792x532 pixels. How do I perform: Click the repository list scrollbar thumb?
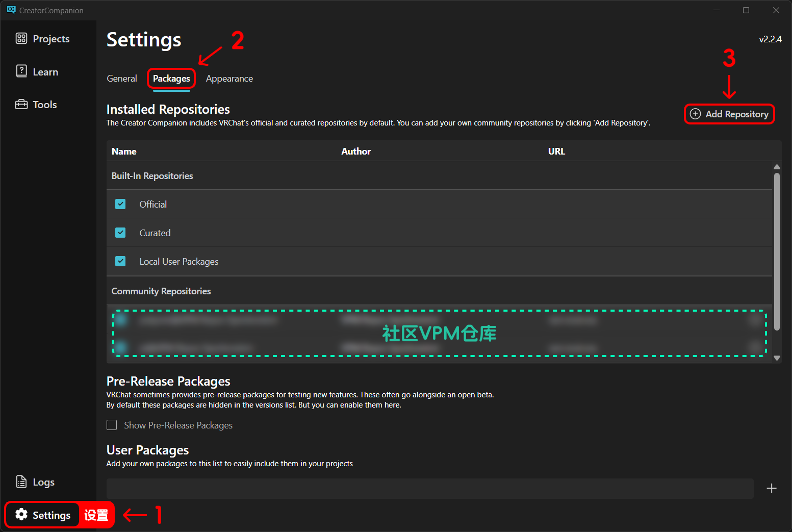point(777,251)
